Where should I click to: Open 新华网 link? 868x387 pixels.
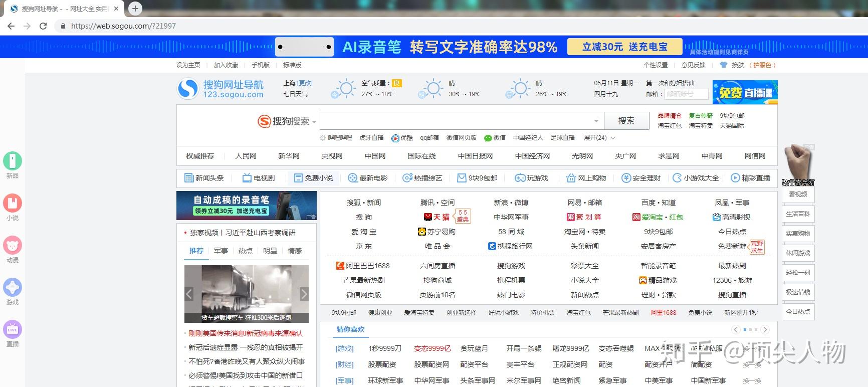point(289,156)
